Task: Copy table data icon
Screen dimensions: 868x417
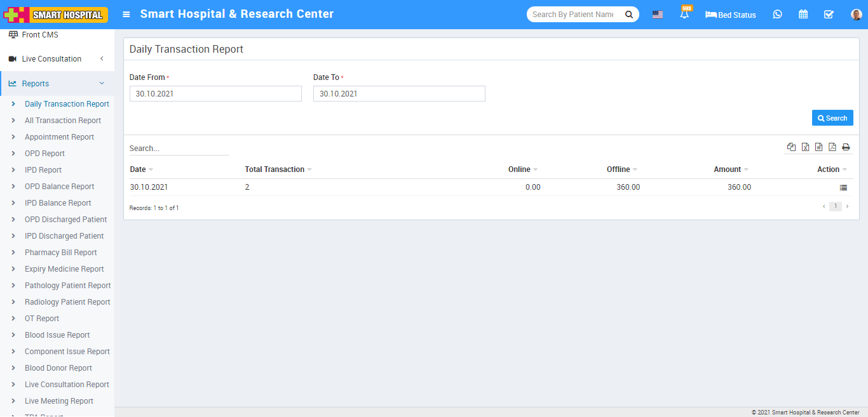Action: [x=791, y=147]
